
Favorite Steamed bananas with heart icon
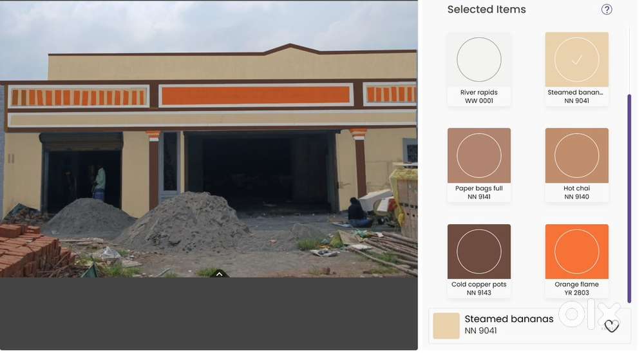[611, 326]
